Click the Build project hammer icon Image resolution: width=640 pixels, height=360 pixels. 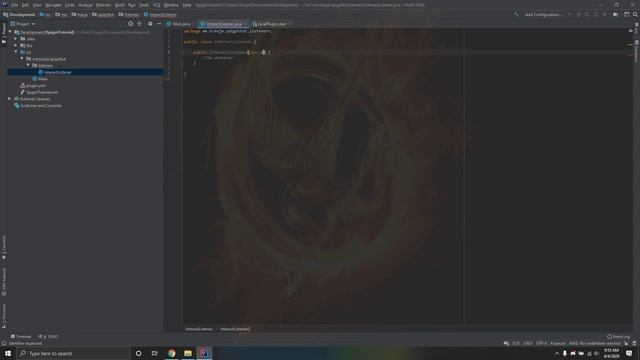[x=516, y=14]
